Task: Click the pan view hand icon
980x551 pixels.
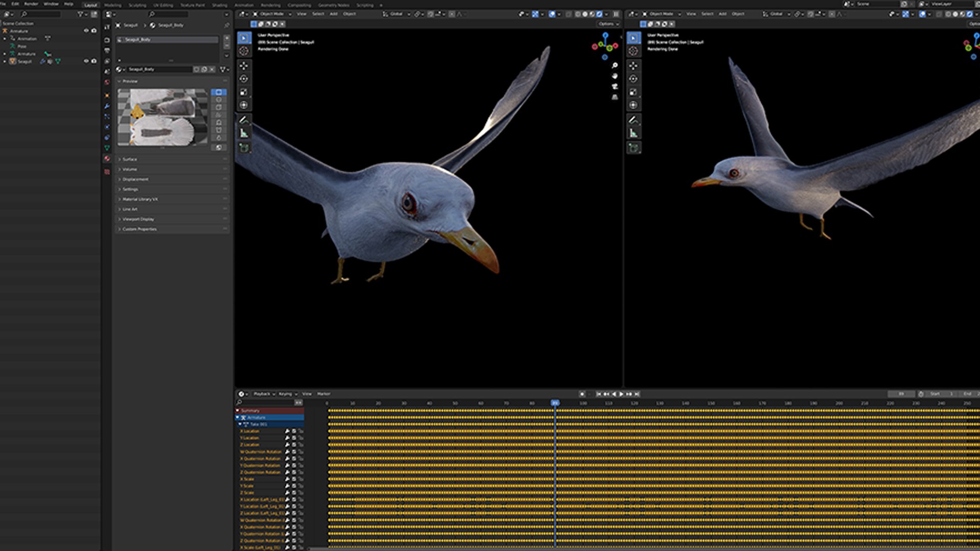Action: 615,76
